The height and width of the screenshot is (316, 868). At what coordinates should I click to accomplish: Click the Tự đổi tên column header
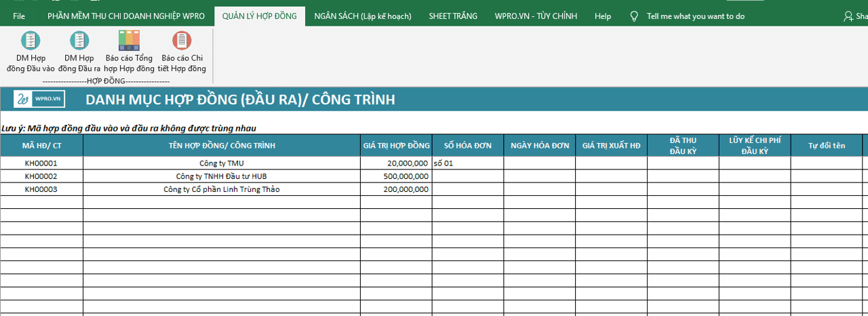(827, 146)
